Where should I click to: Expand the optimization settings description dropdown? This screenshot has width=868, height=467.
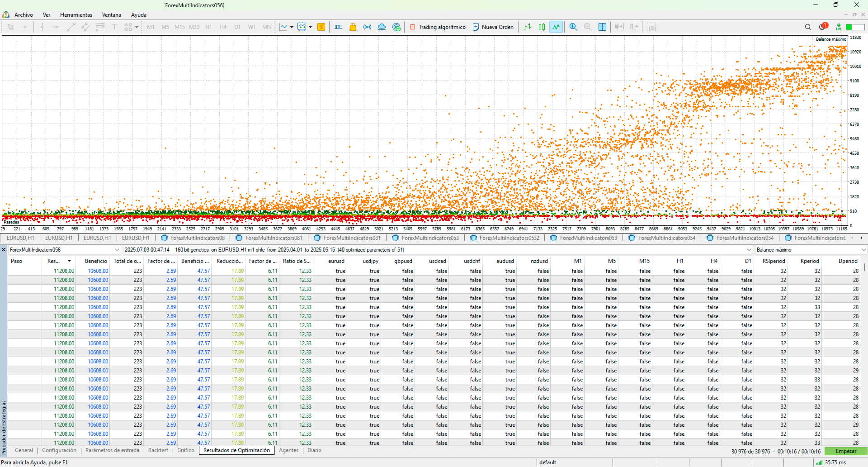(749, 250)
